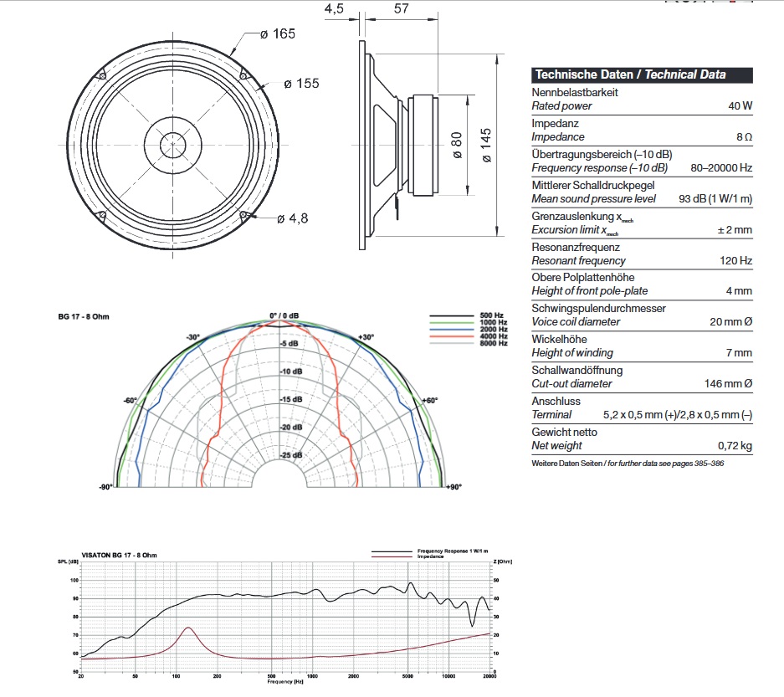The width and height of the screenshot is (784, 697).
Task: Click the 8000 Hz gray legend entry
Action: (x=469, y=343)
